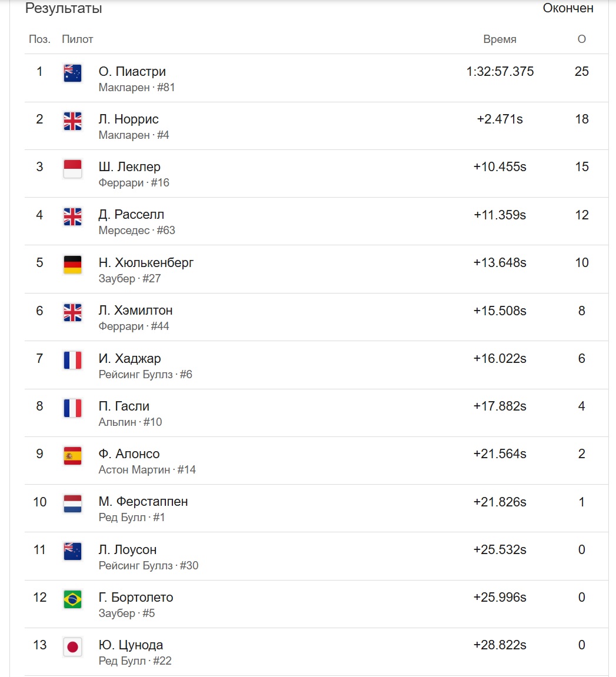Open driver О. Пиастри's row
616x677 pixels.
(316, 78)
